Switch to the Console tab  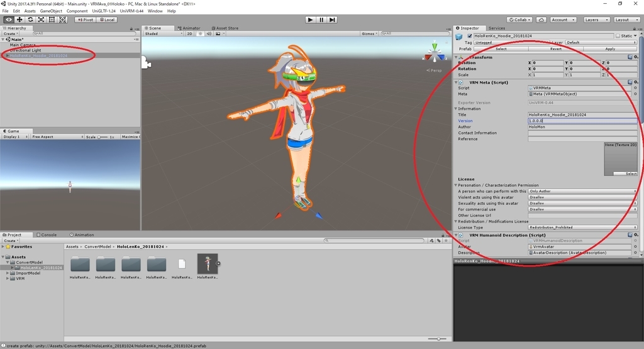click(47, 235)
